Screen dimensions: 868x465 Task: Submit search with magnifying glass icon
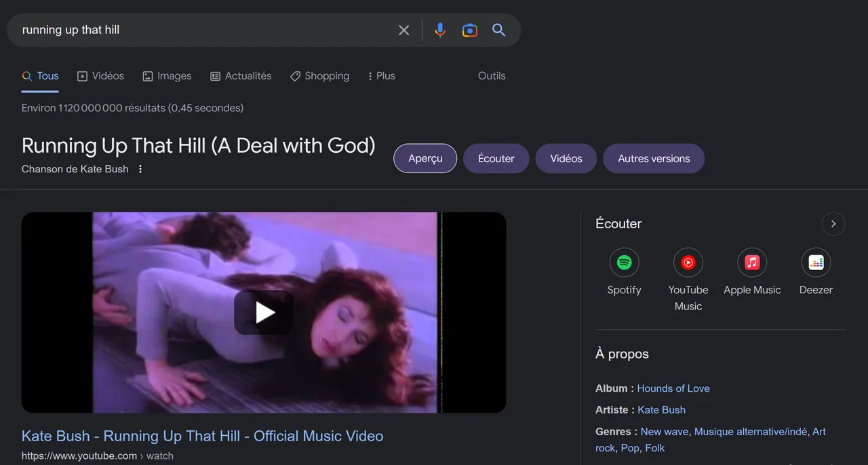click(x=498, y=30)
